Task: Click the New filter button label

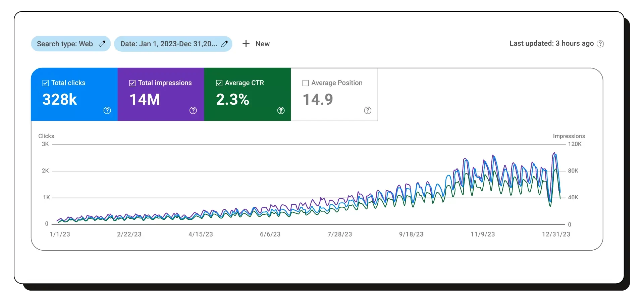Action: tap(262, 44)
